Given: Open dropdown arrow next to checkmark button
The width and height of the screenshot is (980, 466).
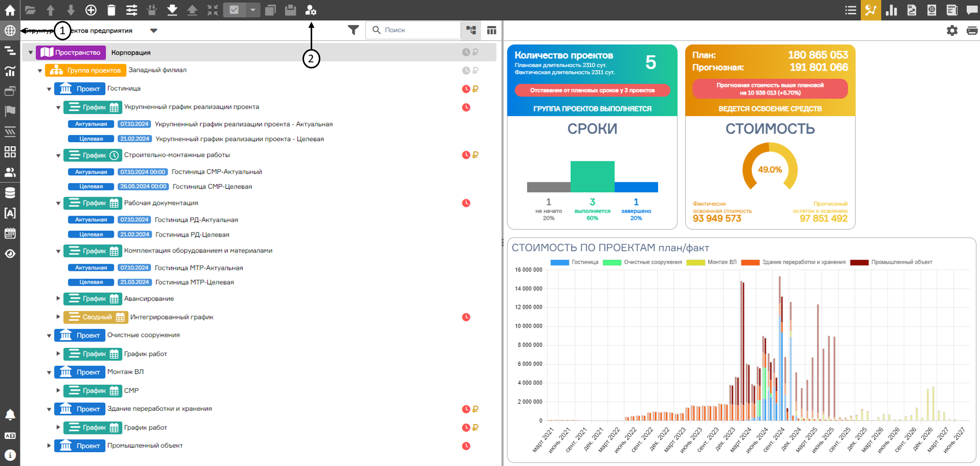Looking at the screenshot, I should pos(252,10).
